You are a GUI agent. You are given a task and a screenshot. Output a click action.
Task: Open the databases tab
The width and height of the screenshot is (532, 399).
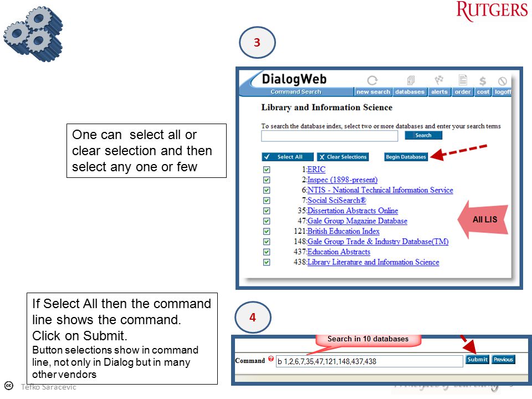point(410,92)
